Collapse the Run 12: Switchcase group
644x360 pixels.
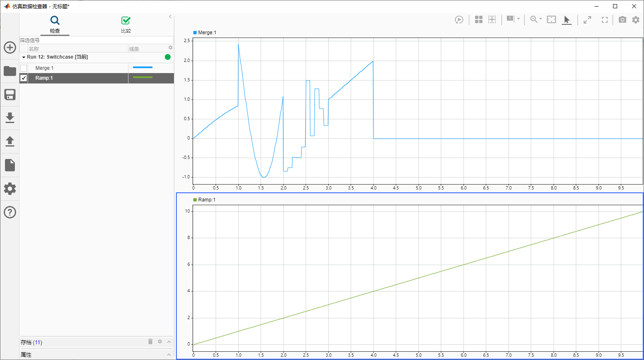(24, 57)
